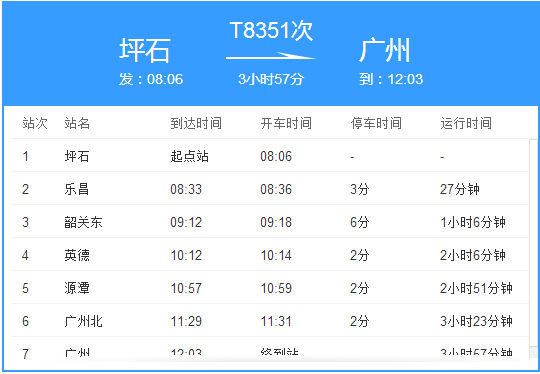The image size is (540, 374).
Task: Click departure time 08:36 for 乐昌
Action: click(x=276, y=189)
